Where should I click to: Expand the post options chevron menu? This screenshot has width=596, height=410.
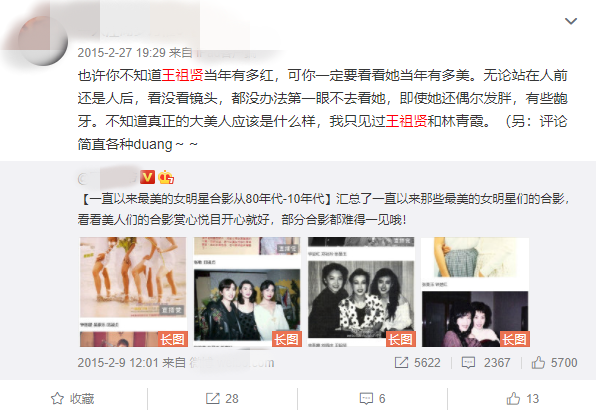tap(571, 21)
